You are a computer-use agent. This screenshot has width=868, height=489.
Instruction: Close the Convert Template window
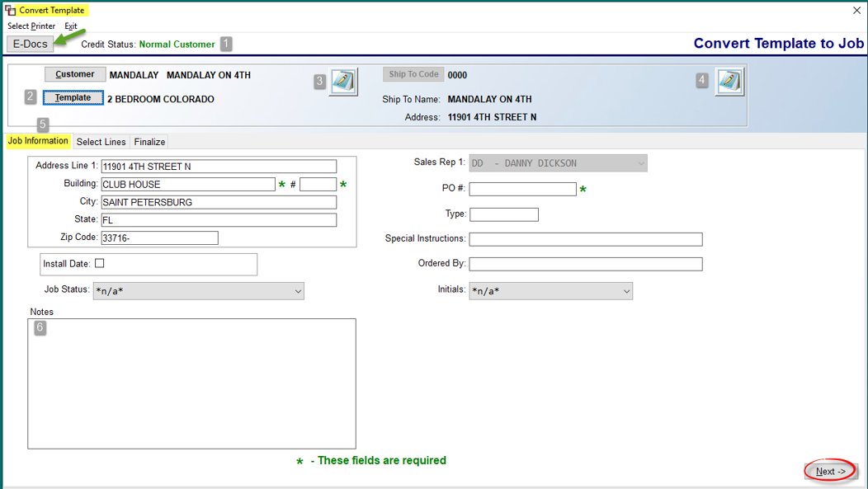click(x=856, y=10)
